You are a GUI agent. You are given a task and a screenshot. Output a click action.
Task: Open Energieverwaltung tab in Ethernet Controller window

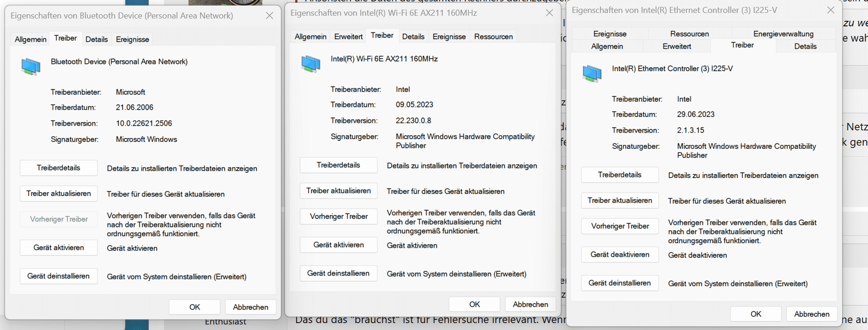(x=783, y=34)
